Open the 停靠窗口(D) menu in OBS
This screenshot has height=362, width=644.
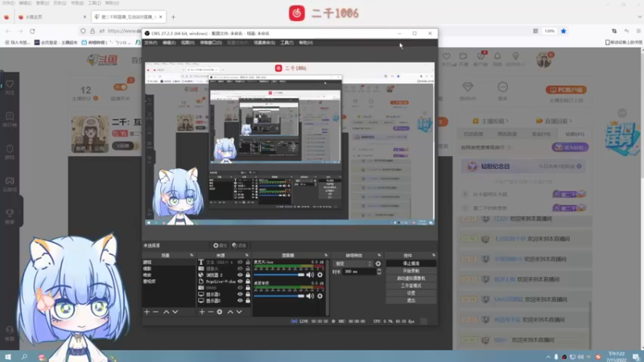click(211, 43)
